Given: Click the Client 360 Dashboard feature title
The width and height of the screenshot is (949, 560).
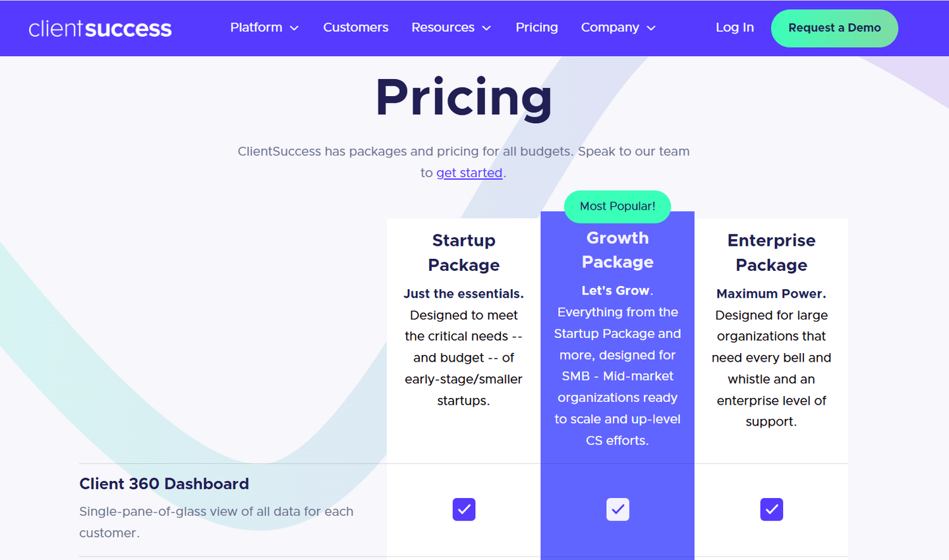Looking at the screenshot, I should tap(164, 484).
